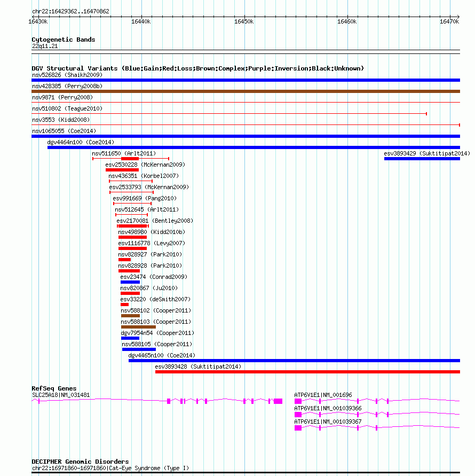Click the nsv511650 (Arlt2011) label
This screenshot has width=475, height=476.
pos(124,154)
